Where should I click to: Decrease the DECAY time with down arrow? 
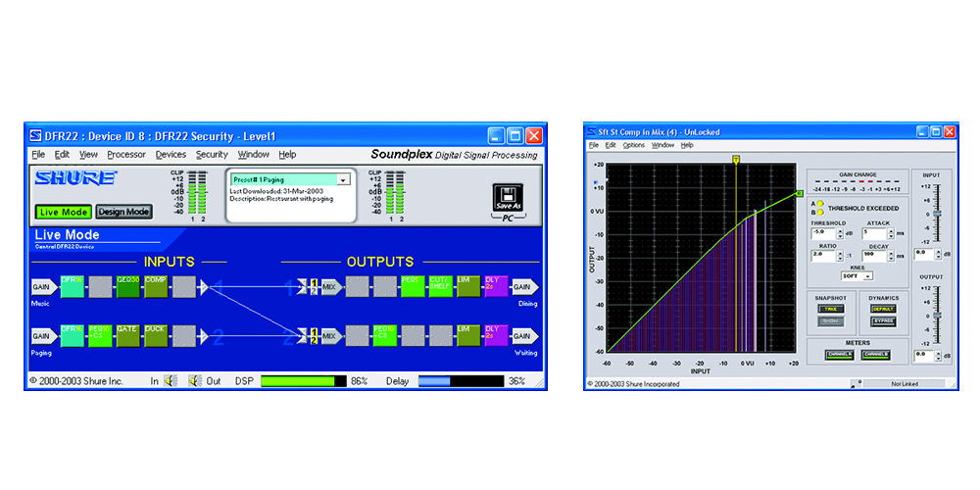point(893,258)
